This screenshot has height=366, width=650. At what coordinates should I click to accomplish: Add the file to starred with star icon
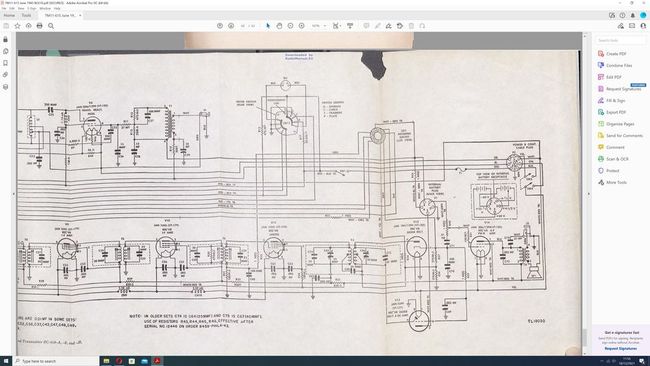pyautogui.click(x=17, y=26)
